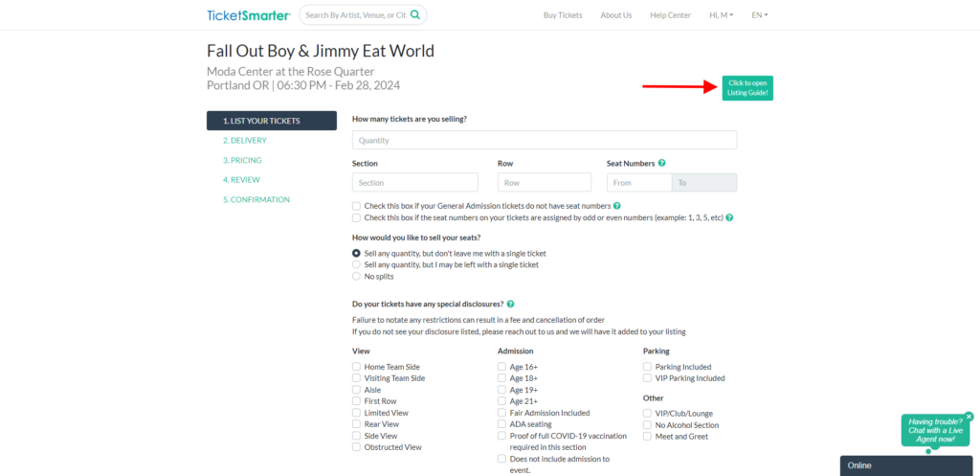Tick the VIP Parking Included checkbox
Image resolution: width=980 pixels, height=476 pixels.
648,378
